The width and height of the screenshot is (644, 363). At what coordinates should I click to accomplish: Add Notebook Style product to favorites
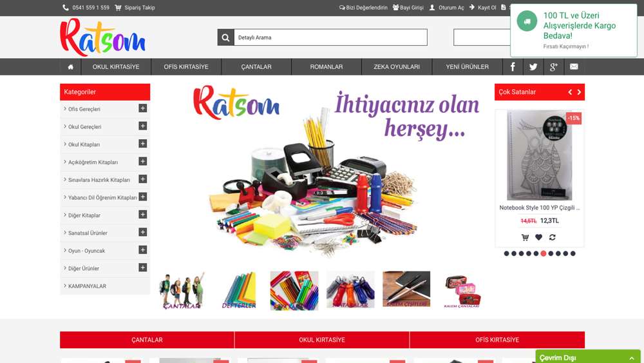[x=538, y=237]
